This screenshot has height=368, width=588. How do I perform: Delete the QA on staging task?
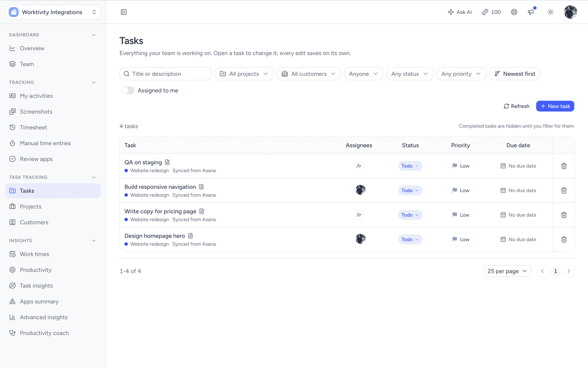coord(564,166)
